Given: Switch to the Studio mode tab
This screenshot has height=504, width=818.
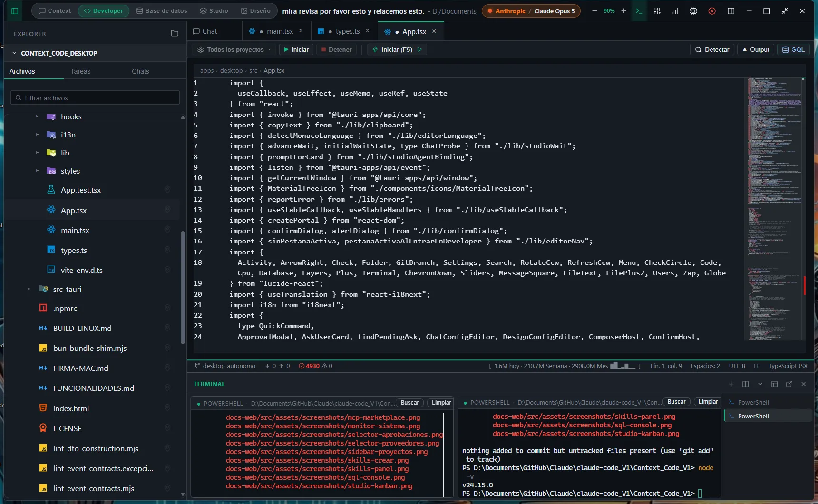Looking at the screenshot, I should coord(214,10).
